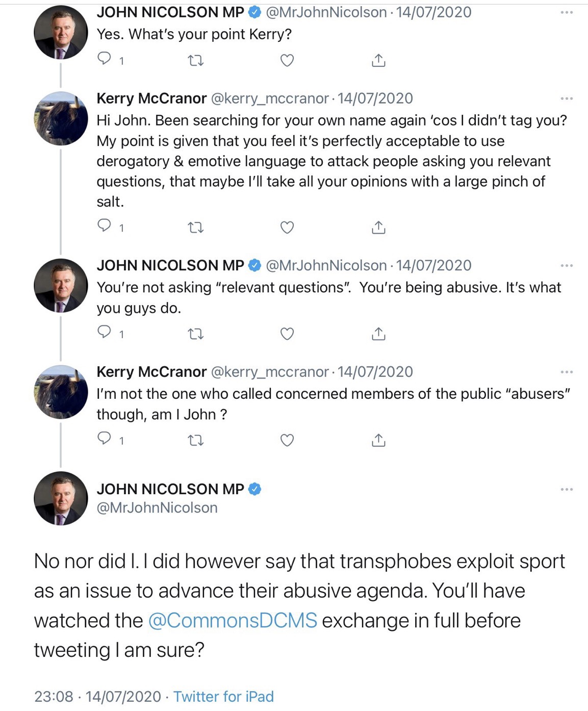Screen dimensions: 588x711
Task: Like John's 'You're being abusive' tweet
Action: click(287, 334)
